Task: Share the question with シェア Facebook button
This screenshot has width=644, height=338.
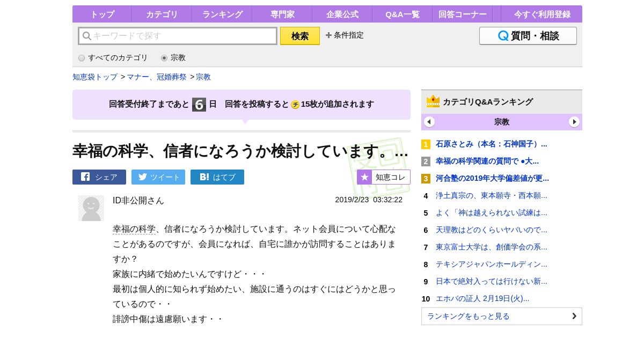Action: (x=99, y=177)
